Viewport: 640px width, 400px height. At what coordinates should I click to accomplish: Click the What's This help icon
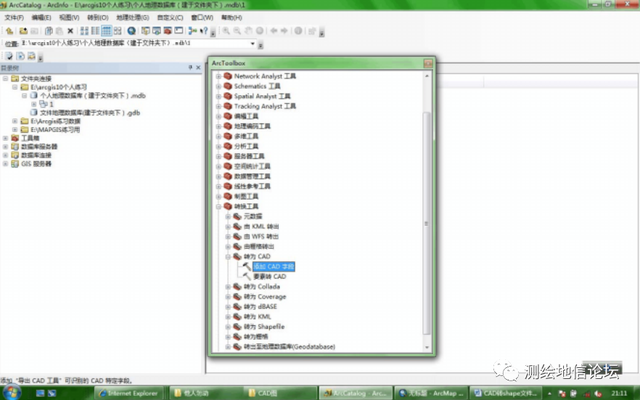(x=204, y=31)
